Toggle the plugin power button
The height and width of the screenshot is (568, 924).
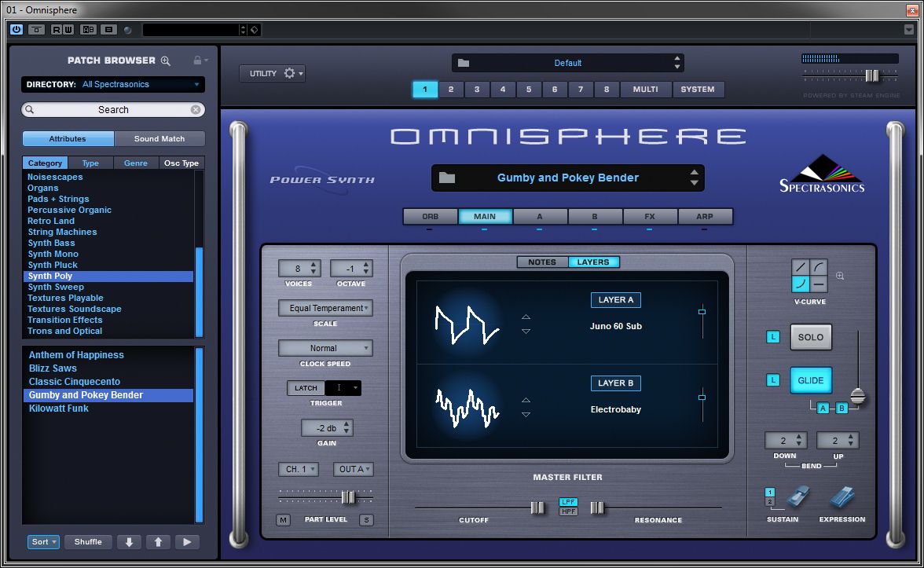tap(16, 30)
